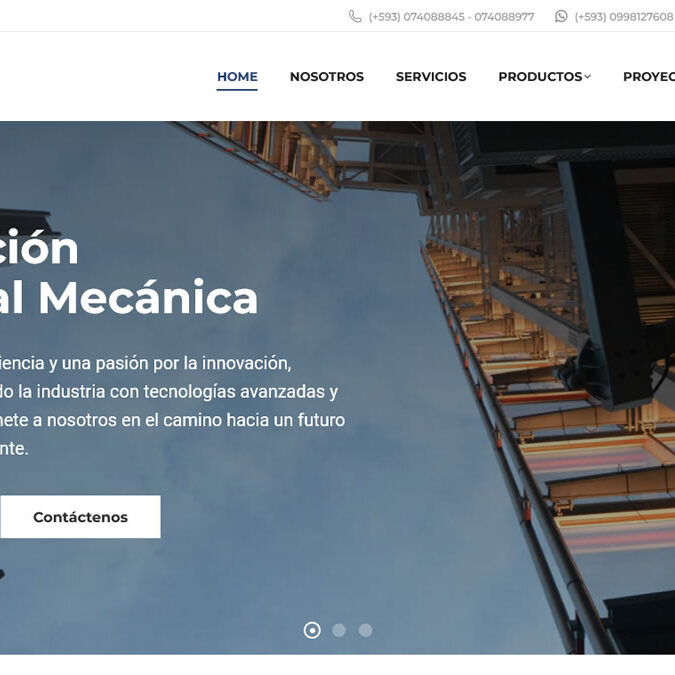675x675 pixels.
Task: Go to the NOSOTROS page
Action: tap(327, 77)
